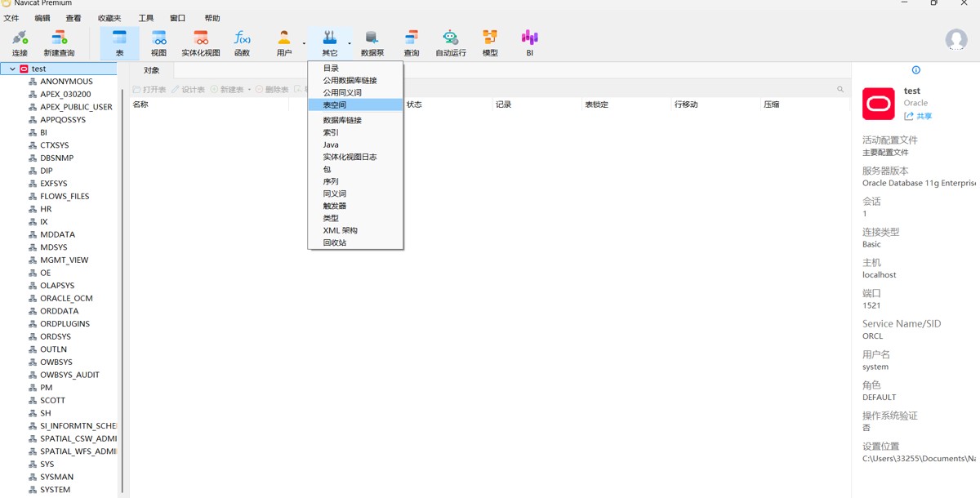
Task: Open the 查看 menu
Action: 73,18
